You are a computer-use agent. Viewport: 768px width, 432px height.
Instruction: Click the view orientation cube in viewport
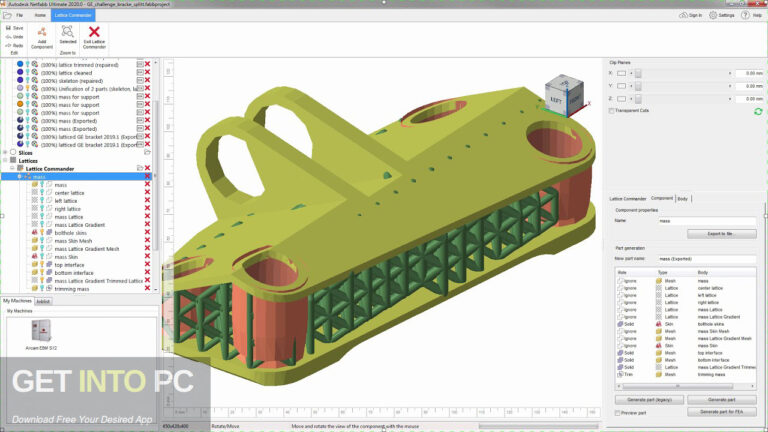564,96
